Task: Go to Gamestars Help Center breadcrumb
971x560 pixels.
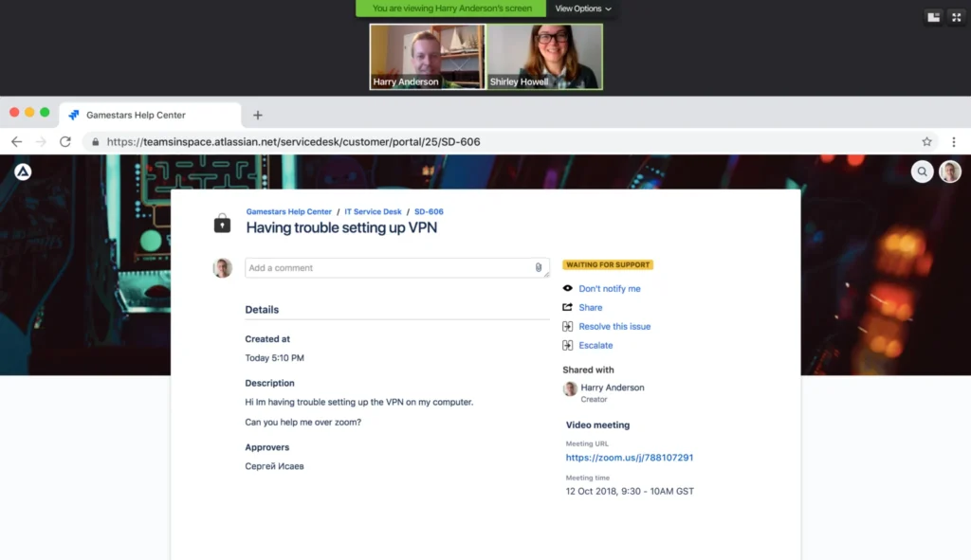Action: point(288,211)
